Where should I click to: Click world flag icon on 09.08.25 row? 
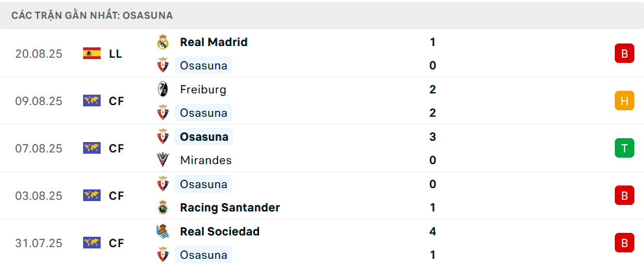click(92, 101)
